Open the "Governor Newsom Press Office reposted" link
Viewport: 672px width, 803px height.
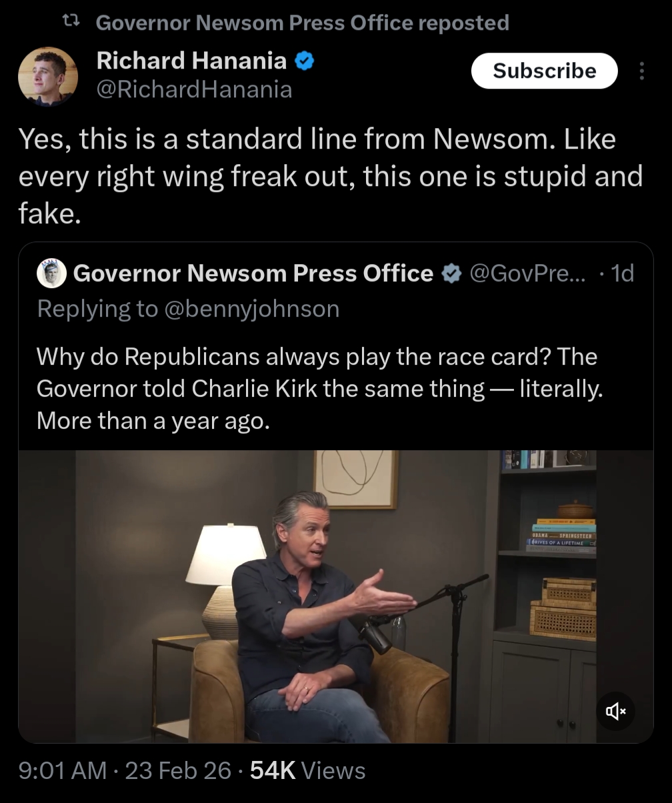302,23
